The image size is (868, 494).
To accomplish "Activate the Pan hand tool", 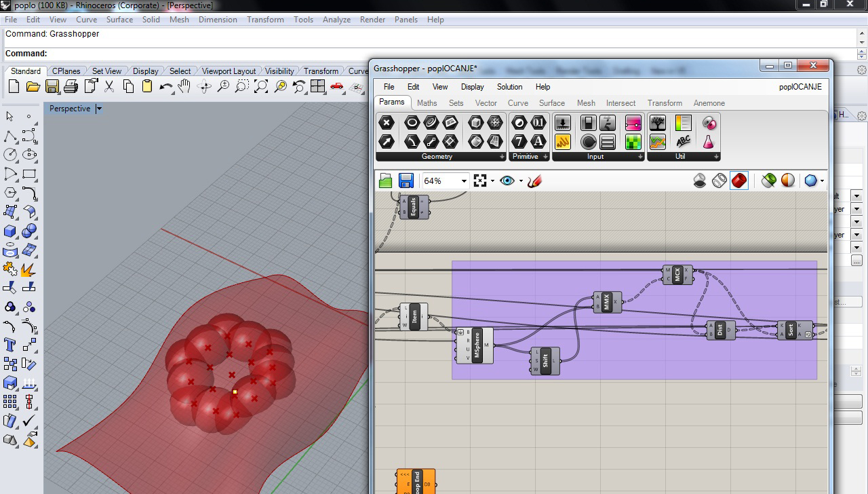I will [184, 86].
